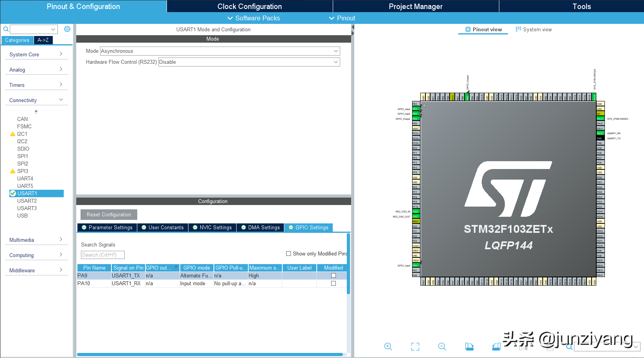
Task: Open the DMA Settings tab
Action: 260,227
